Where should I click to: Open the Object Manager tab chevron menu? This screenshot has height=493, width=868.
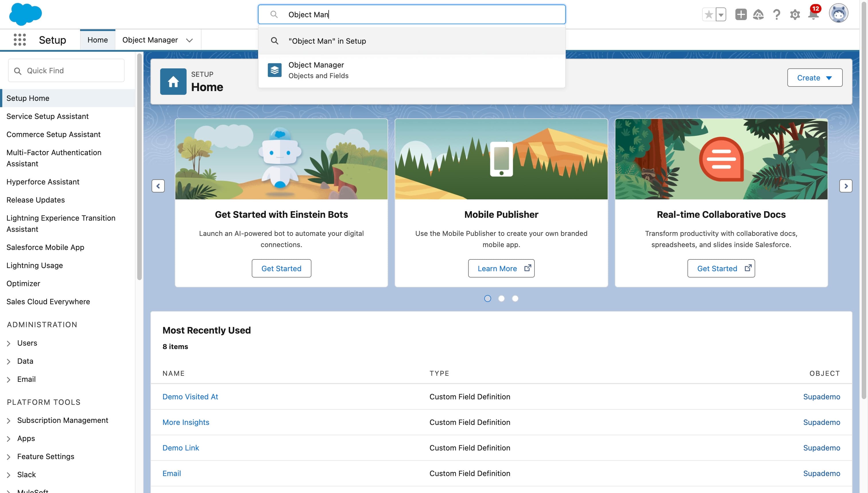[189, 40]
